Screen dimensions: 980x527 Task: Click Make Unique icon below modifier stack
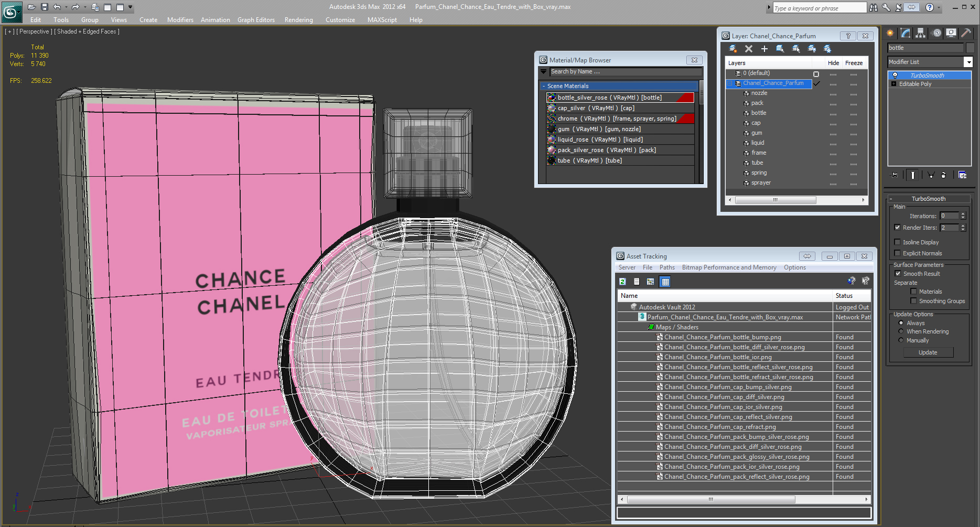tap(931, 175)
